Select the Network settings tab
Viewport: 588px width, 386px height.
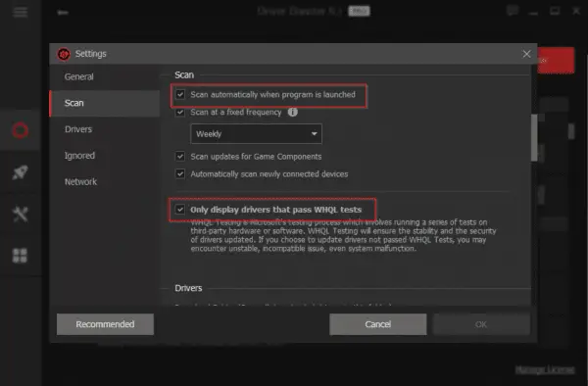pyautogui.click(x=105, y=182)
